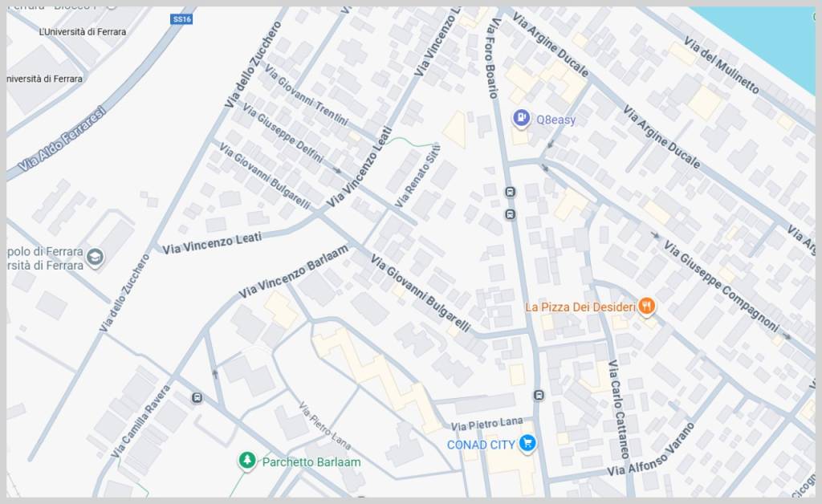822x504 pixels.
Task: Open the university graduation cap marker
Action: [x=95, y=258]
